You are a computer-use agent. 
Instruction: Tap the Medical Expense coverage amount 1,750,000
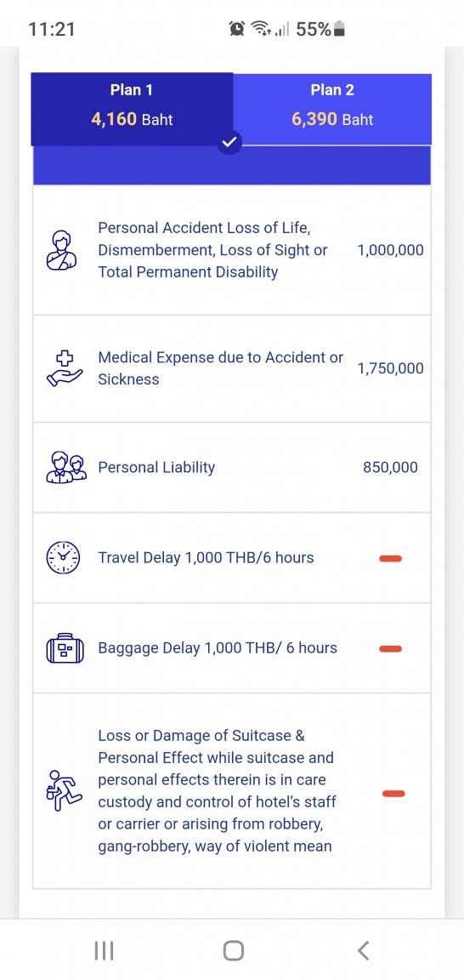(x=390, y=368)
